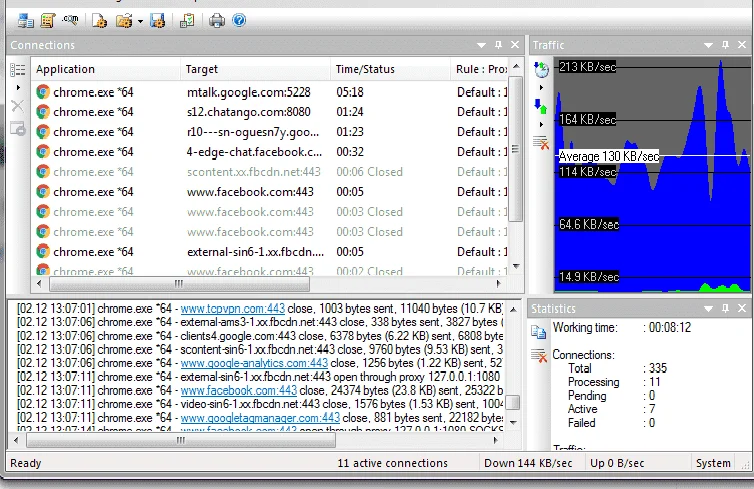Save profile with floppy disk icon
This screenshot has height=489, width=754.
click(158, 21)
